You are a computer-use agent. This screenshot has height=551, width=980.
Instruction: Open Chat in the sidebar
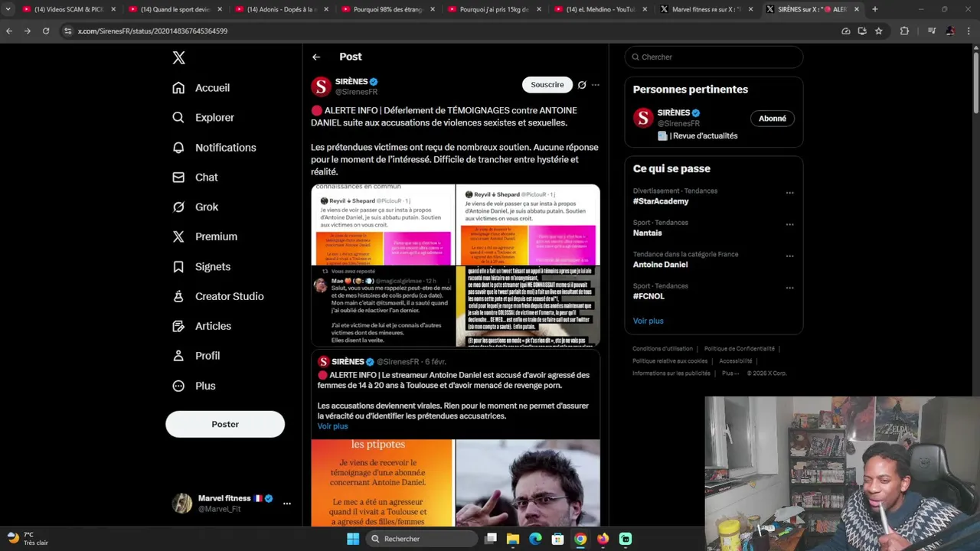pyautogui.click(x=195, y=178)
